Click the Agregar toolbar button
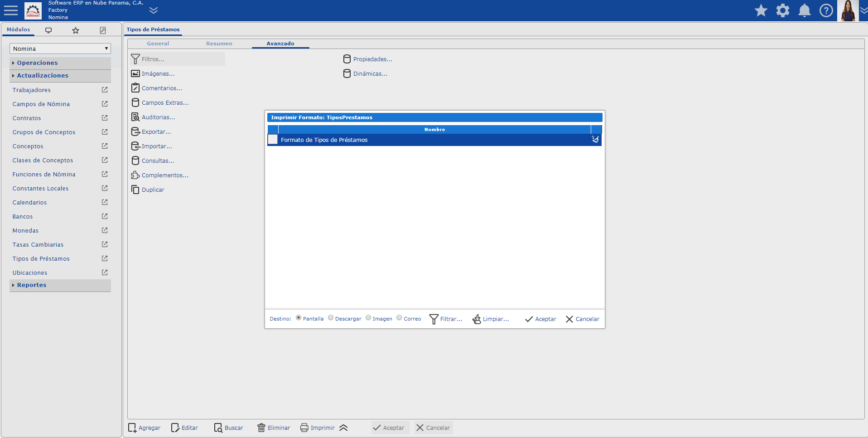 145,428
